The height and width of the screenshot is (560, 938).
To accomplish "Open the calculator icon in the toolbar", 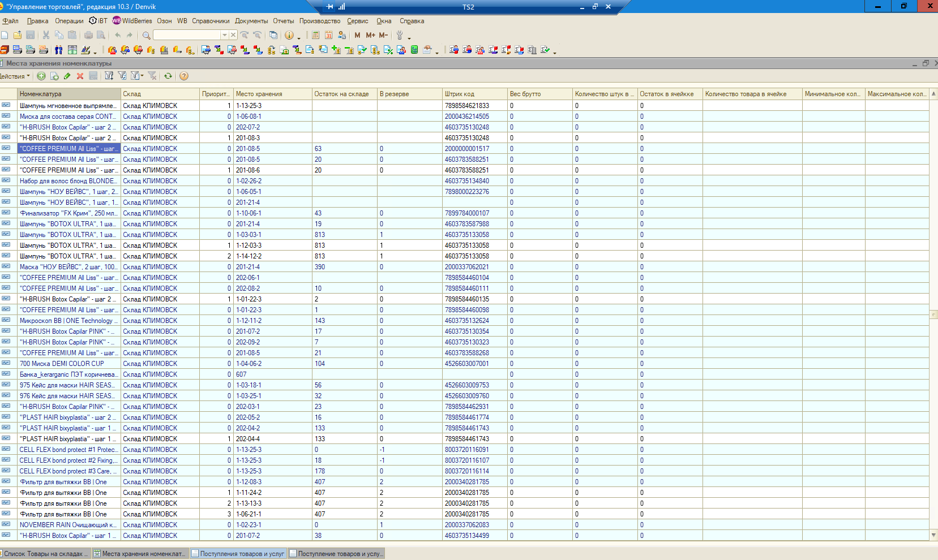I will (316, 35).
